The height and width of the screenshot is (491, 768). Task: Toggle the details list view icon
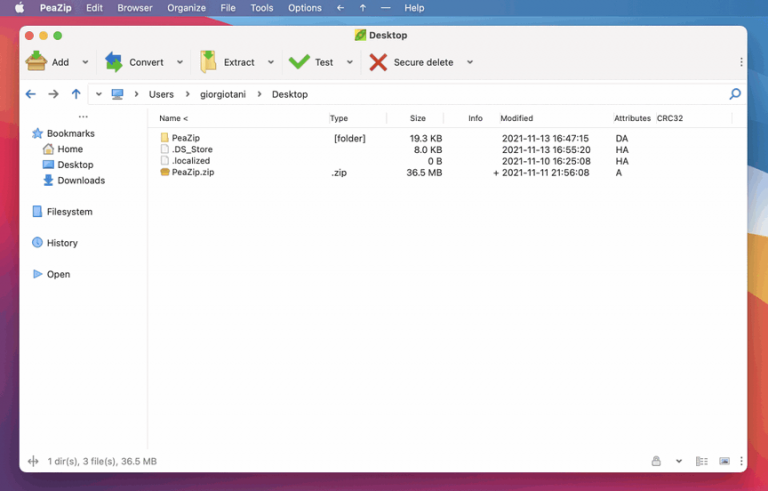[x=702, y=461]
